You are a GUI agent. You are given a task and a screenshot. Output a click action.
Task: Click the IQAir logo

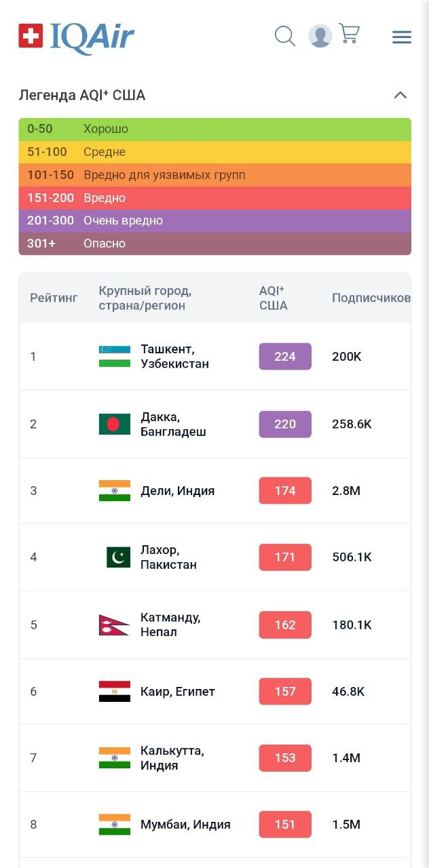pos(76,37)
